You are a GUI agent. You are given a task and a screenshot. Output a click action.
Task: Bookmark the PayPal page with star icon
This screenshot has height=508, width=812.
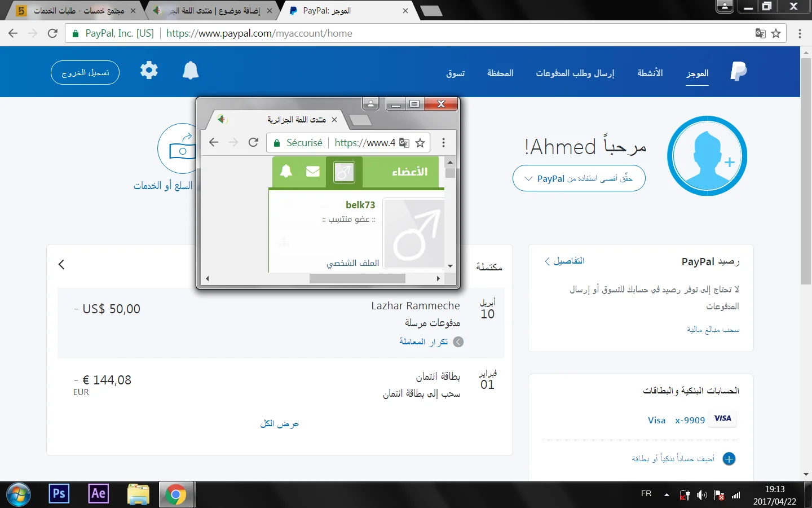[776, 33]
